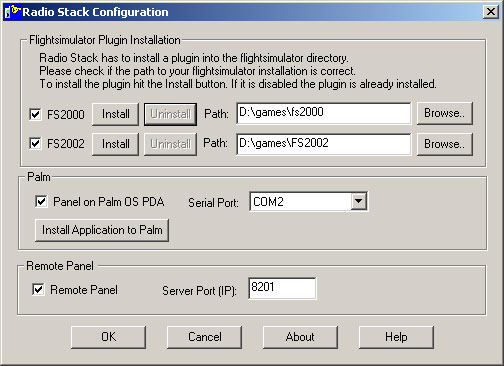Viewport: 504px width, 366px height.
Task: Click Install Application to Palm
Action: (102, 230)
